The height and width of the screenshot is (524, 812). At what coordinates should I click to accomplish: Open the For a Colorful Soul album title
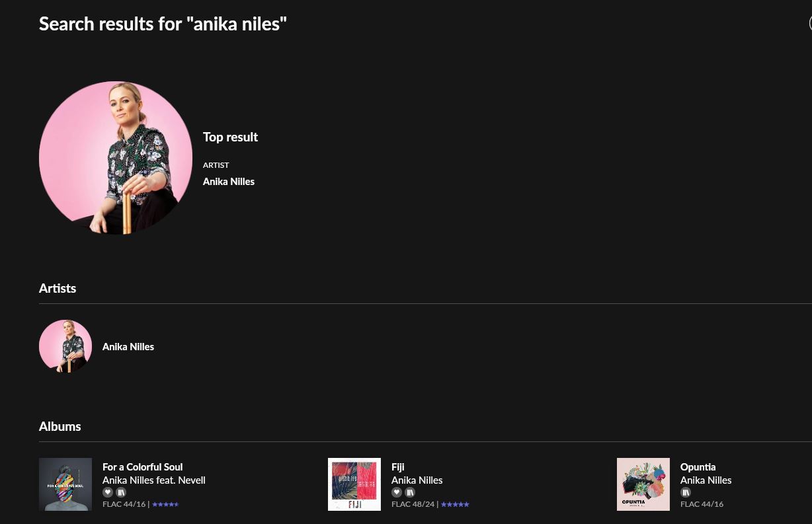coord(142,467)
